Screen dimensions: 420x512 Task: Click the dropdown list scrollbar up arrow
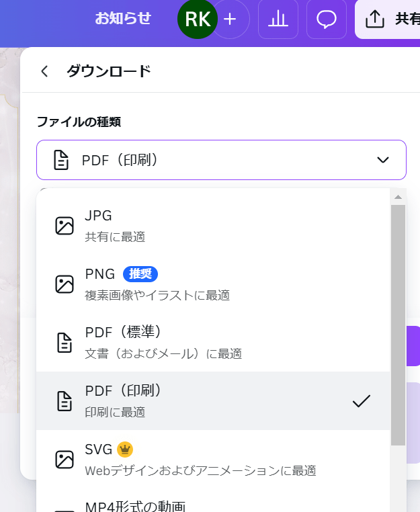398,197
